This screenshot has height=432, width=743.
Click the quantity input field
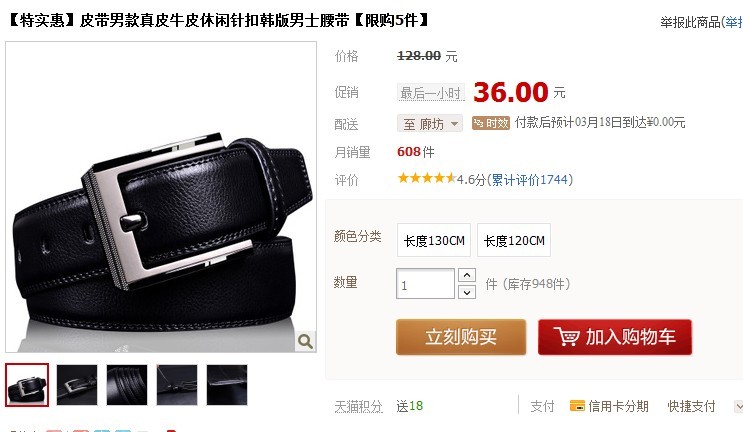pyautogui.click(x=425, y=284)
